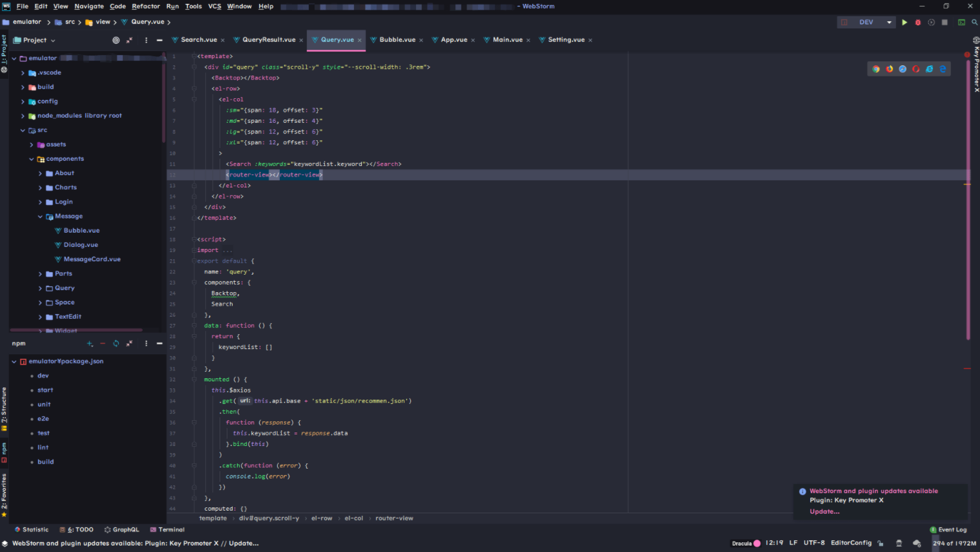980x552 pixels.
Task: Toggle the Key Promoter X side panel
Action: pyautogui.click(x=976, y=64)
